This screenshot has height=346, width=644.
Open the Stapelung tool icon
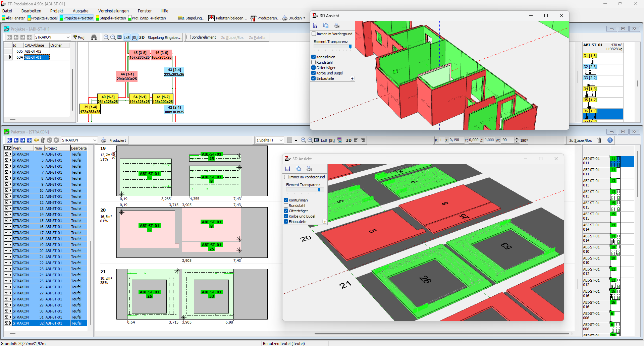point(181,18)
